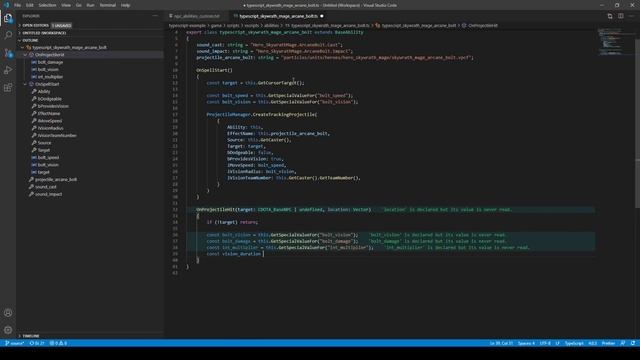Open the Go menu
Image resolution: width=640 pixels, height=360 pixels.
pyautogui.click(x=78, y=5)
